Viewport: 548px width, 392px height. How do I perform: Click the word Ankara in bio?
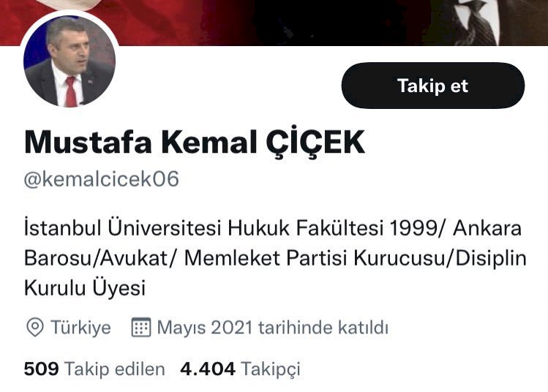click(487, 228)
